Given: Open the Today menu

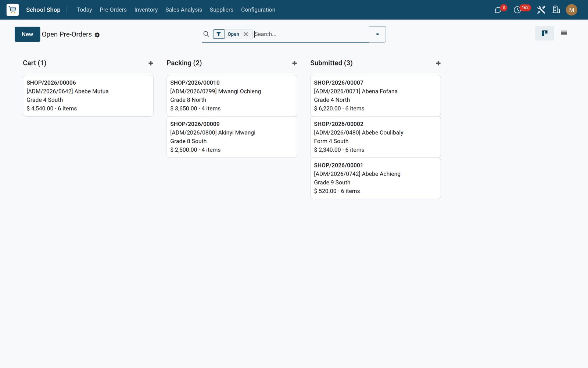Looking at the screenshot, I should pos(84,10).
